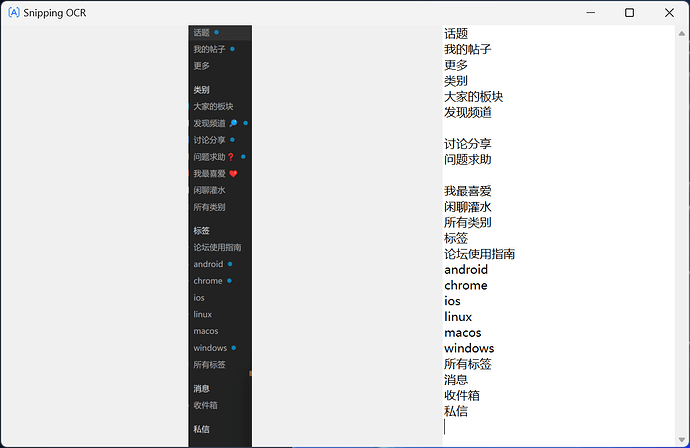This screenshot has width=690, height=448.
Task: Click the Snipping OCR app icon
Action: pos(14,13)
